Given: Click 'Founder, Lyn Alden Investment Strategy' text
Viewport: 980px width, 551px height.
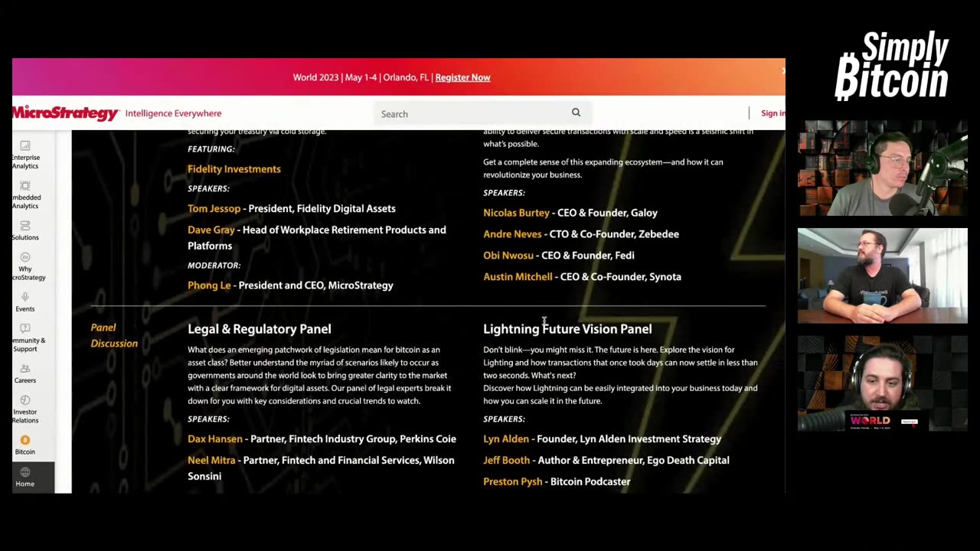Looking at the screenshot, I should tap(629, 439).
